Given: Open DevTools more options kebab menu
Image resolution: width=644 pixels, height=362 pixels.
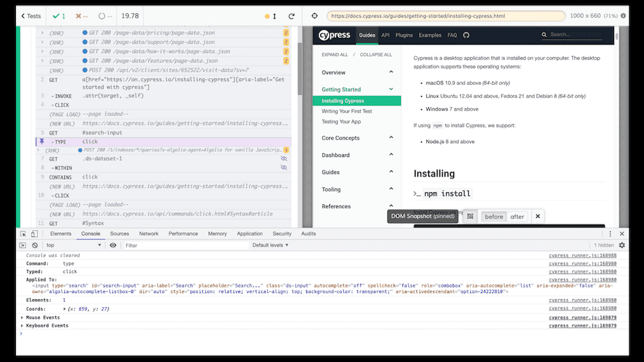Looking at the screenshot, I should coord(610,233).
